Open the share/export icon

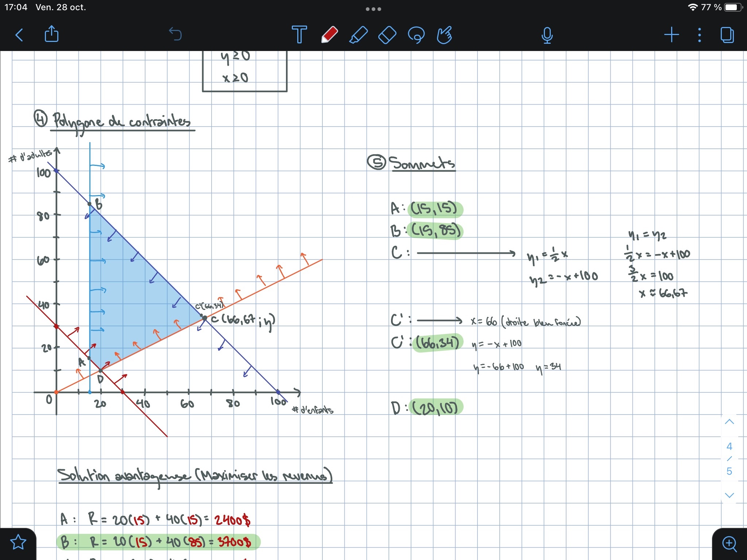pos(51,34)
